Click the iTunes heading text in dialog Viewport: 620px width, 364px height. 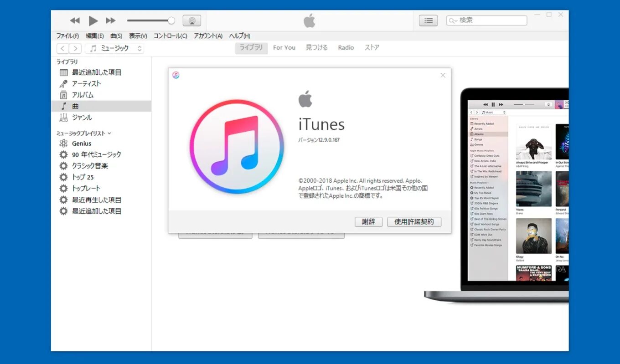(x=321, y=124)
